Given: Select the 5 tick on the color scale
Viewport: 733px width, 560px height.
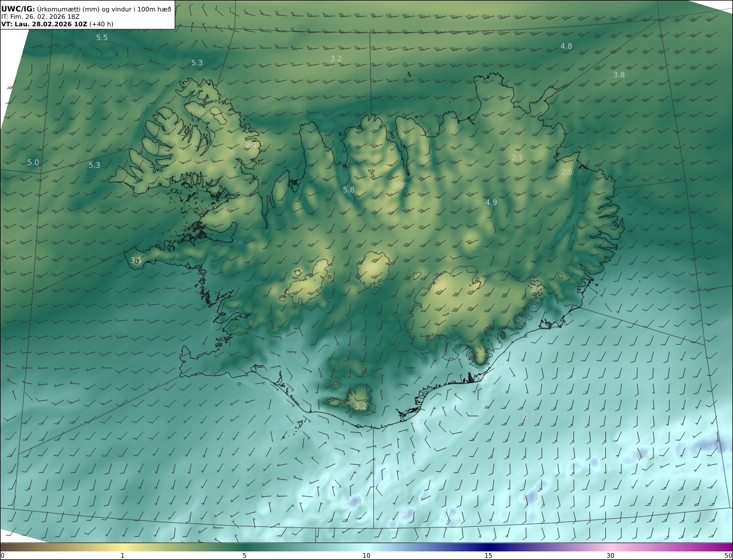Looking at the screenshot, I should 245,555.
